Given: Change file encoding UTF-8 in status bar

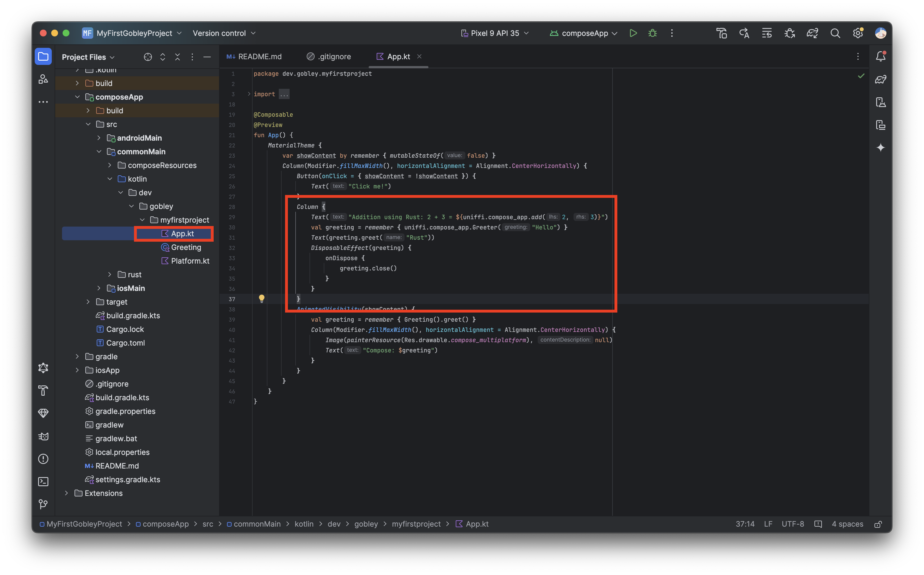Looking at the screenshot, I should click(x=793, y=524).
